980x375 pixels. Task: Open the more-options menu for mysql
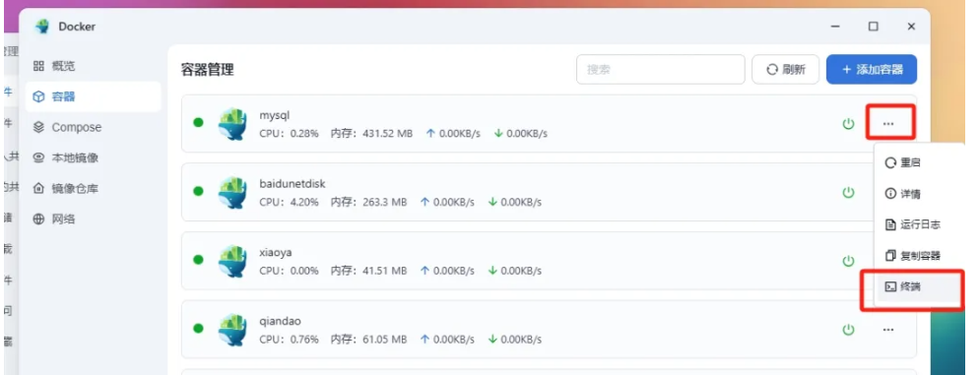tap(888, 124)
